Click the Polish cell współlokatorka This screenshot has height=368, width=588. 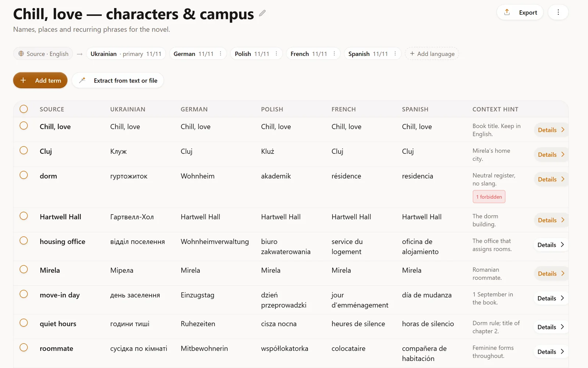click(x=284, y=348)
